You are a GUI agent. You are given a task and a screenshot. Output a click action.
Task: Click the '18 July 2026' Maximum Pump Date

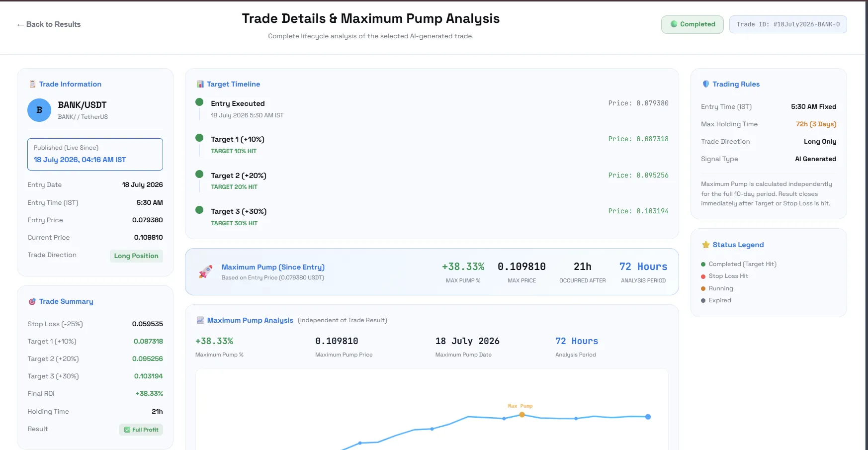click(x=467, y=341)
